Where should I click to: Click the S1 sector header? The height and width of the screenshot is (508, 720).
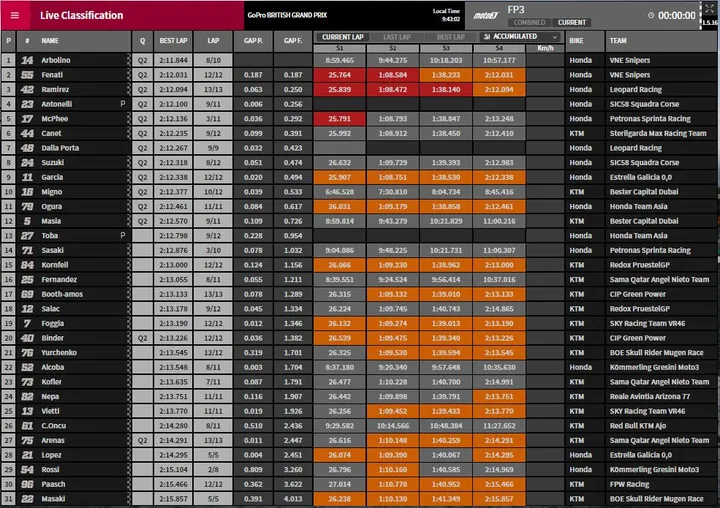tap(339, 48)
